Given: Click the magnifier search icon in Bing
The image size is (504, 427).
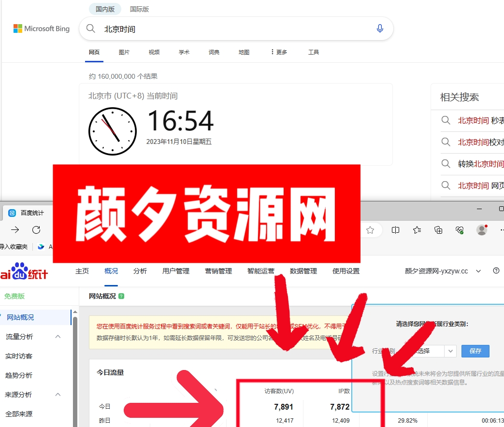Looking at the screenshot, I should pos(90,28).
